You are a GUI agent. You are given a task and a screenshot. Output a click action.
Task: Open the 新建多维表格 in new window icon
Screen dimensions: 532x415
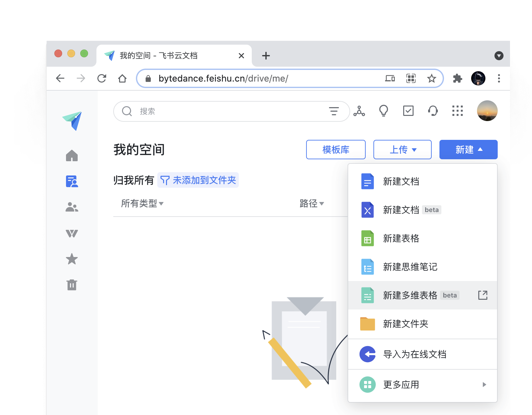(x=482, y=295)
